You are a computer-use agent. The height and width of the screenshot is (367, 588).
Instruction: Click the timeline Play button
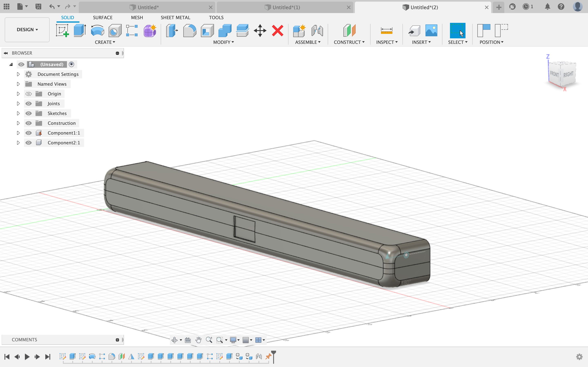[x=27, y=357]
